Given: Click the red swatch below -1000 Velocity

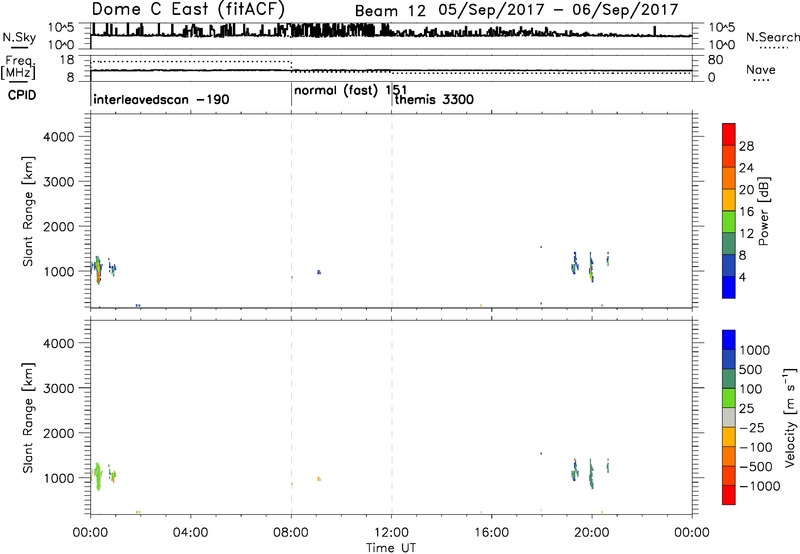Looking at the screenshot, I should coord(729,495).
